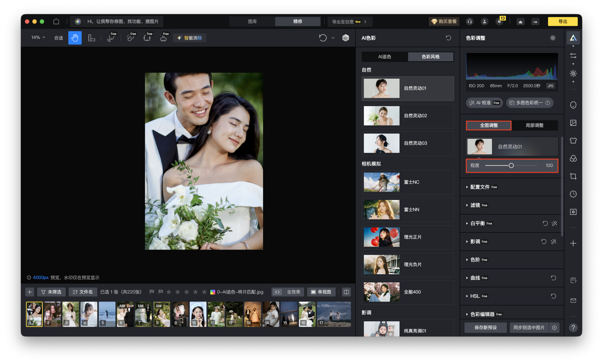The image size is (603, 364).
Task: Toggle the compare split view button
Action: coord(346,292)
